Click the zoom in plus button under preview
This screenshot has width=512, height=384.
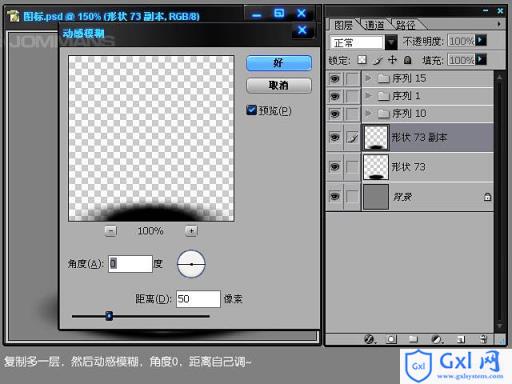pyautogui.click(x=191, y=231)
